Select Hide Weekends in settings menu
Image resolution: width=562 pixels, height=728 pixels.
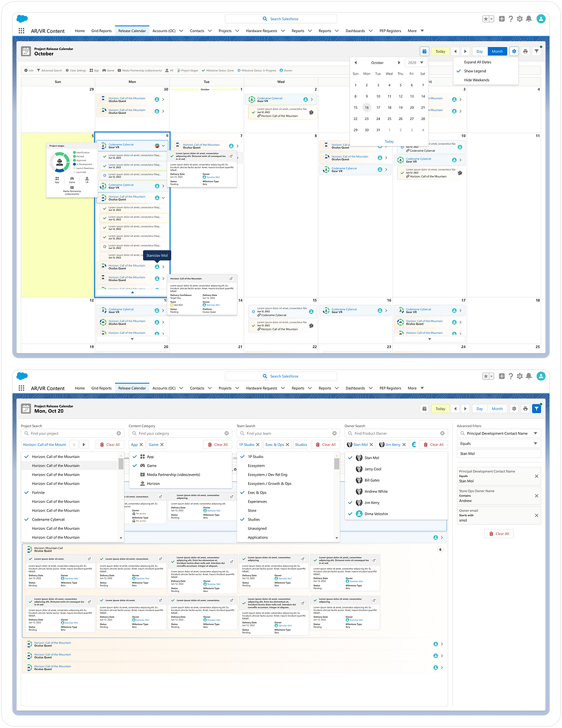click(x=486, y=80)
